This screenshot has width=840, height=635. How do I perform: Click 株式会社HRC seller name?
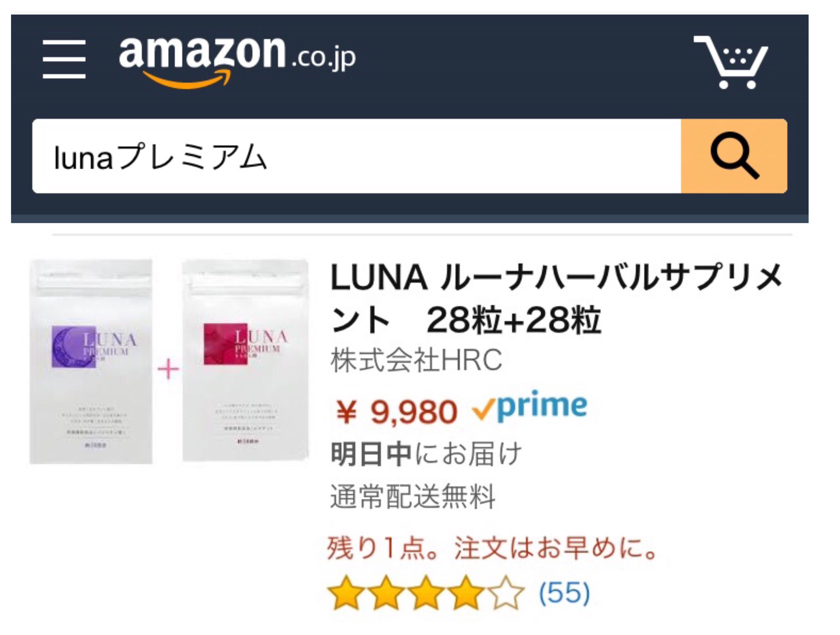pos(416,360)
